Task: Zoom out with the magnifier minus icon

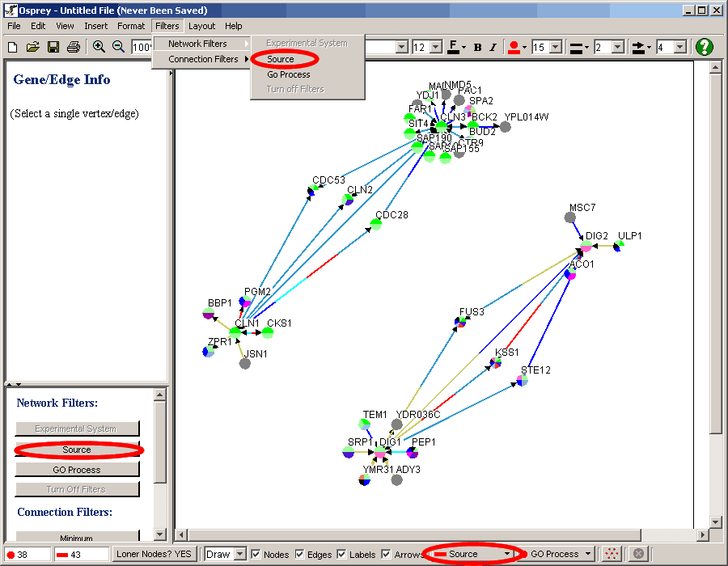Action: (118, 47)
